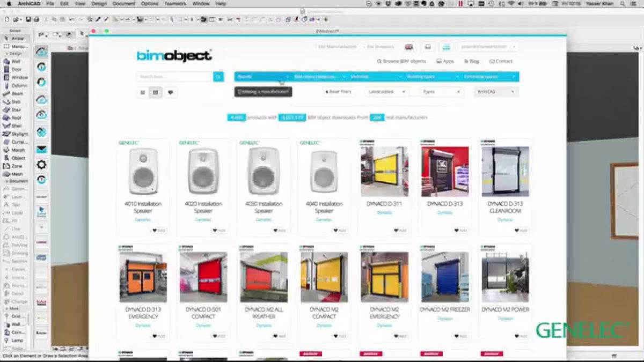The image size is (644, 362).
Task: Select the Marquee tool in the toolbox
Action: [x=15, y=46]
